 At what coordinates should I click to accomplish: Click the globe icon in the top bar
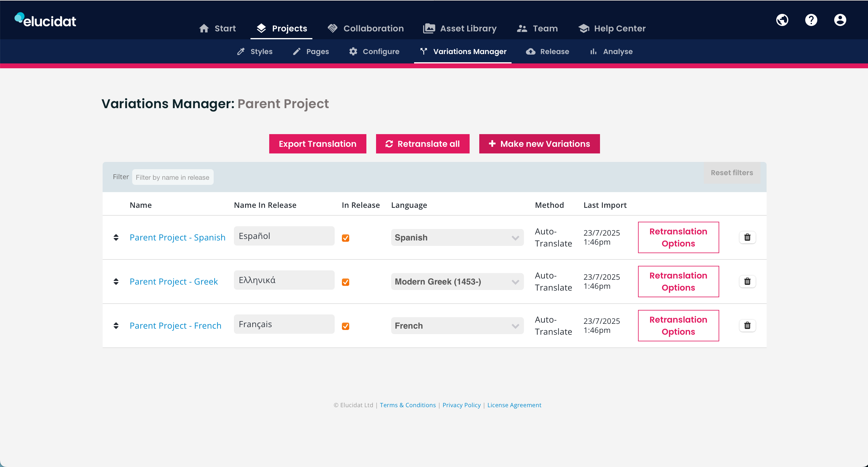tap(782, 20)
